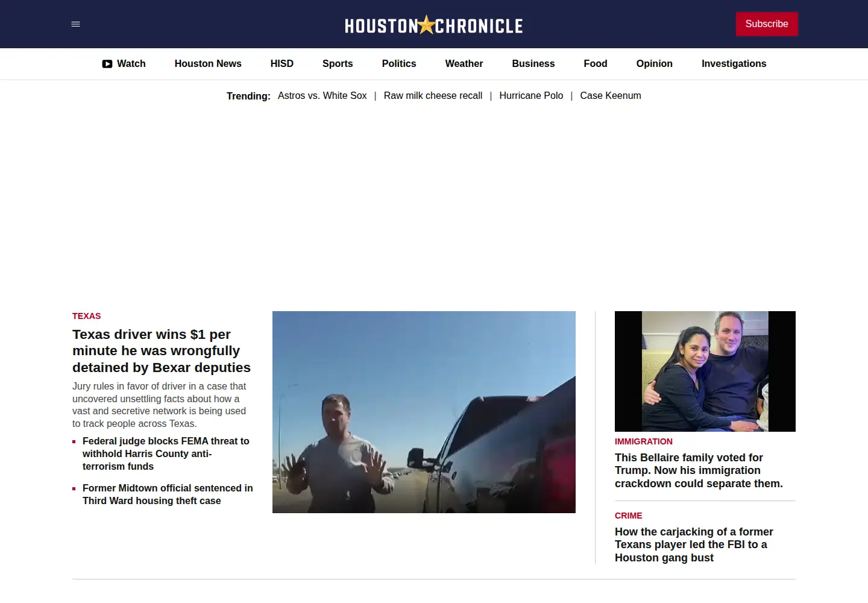Select Weather in navigation bar
The width and height of the screenshot is (868, 603).
point(464,64)
